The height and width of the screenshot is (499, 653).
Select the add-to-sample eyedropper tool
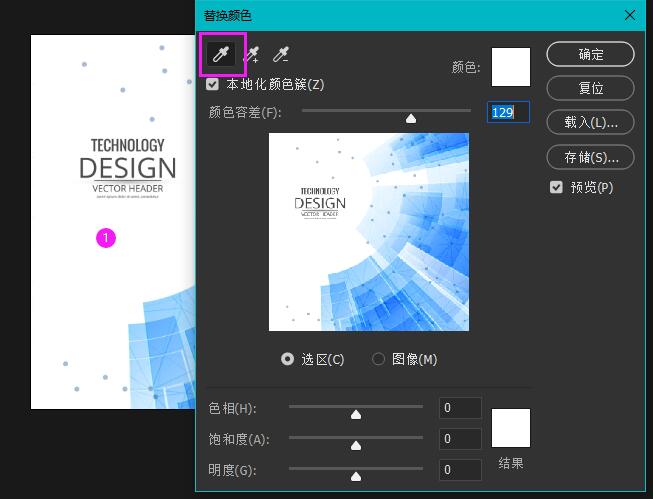click(252, 55)
